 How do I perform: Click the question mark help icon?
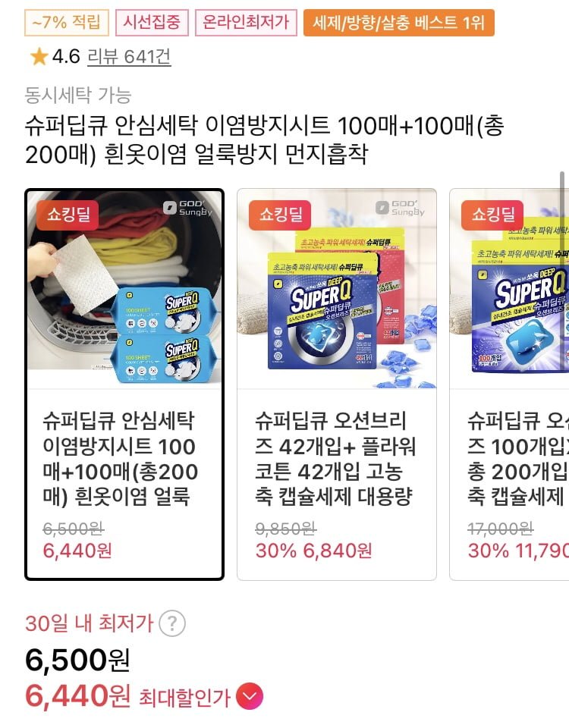click(x=172, y=623)
